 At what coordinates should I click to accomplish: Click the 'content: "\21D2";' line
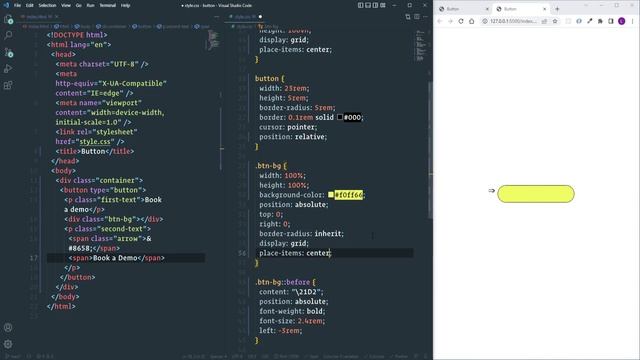[x=291, y=292]
